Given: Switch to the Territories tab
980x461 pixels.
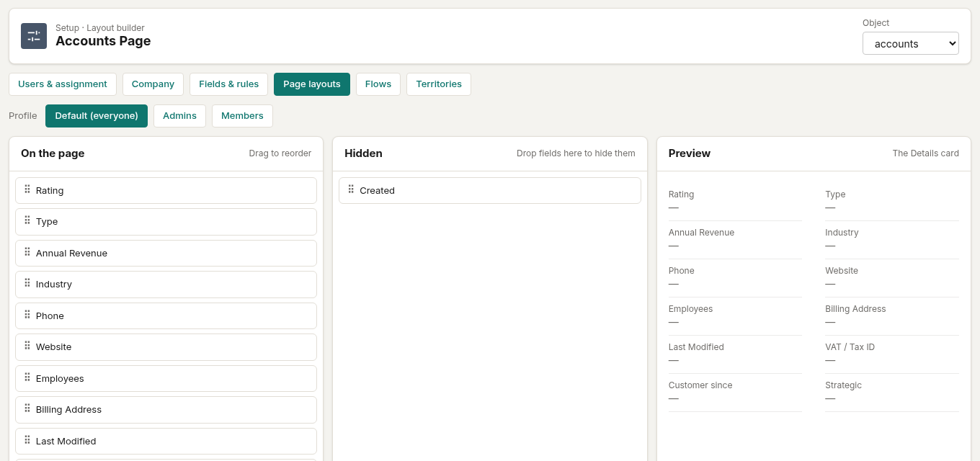Looking at the screenshot, I should [439, 84].
